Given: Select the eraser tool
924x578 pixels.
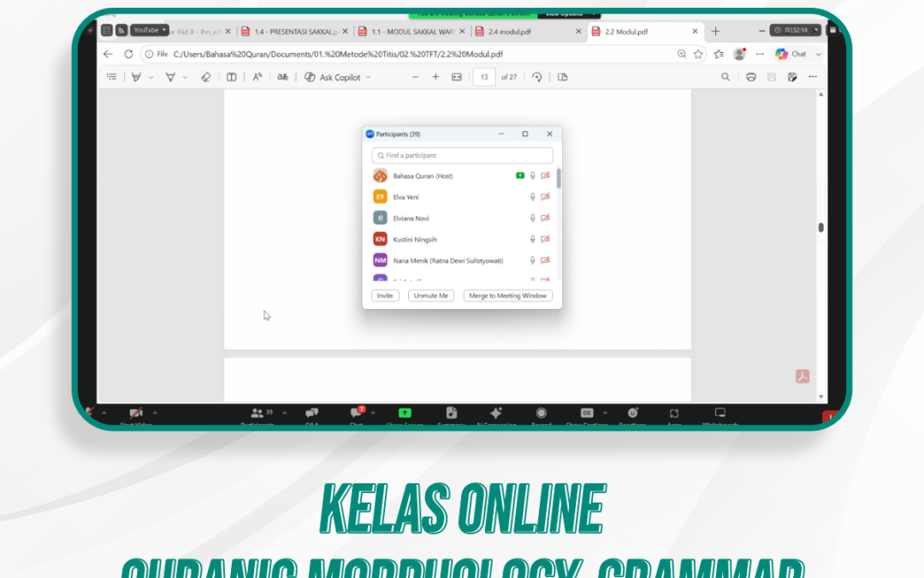Looking at the screenshot, I should pos(205,77).
